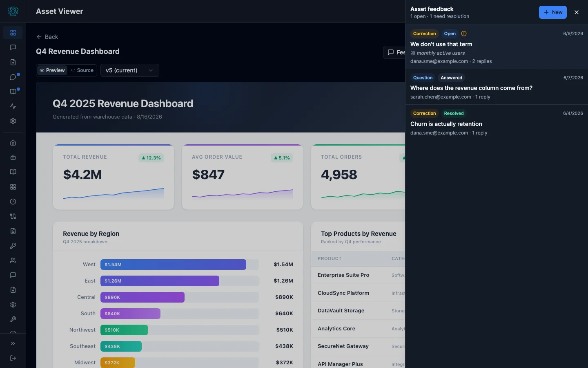Click the Question type badge
The width and height of the screenshot is (588, 368).
(423, 78)
